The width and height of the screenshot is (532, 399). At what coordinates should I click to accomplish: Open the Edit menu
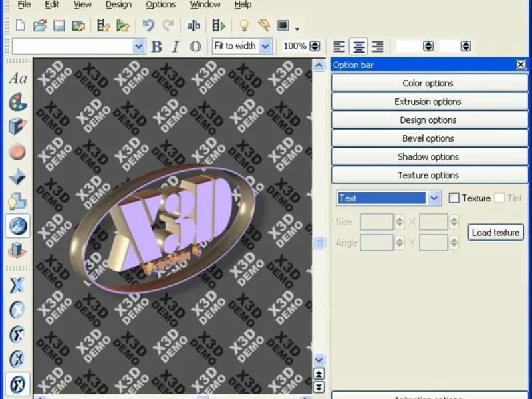point(52,5)
